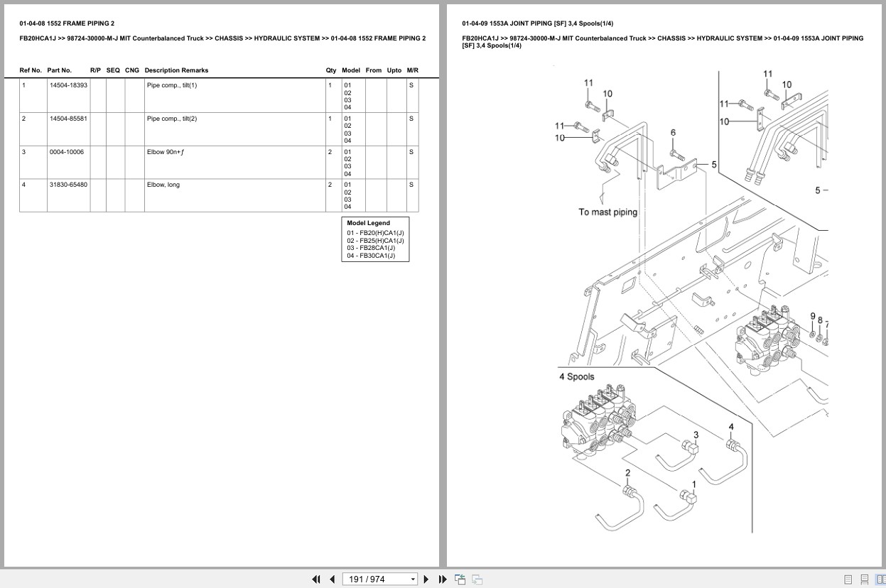Image resolution: width=886 pixels, height=588 pixels.
Task: Click legend entry 04 - FB30CA1(J)
Action: point(371,256)
